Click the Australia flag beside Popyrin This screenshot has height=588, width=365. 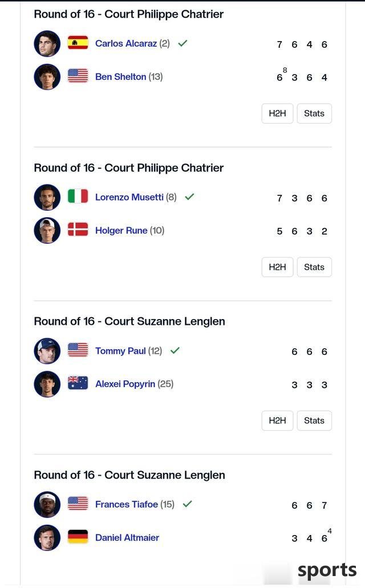point(78,383)
